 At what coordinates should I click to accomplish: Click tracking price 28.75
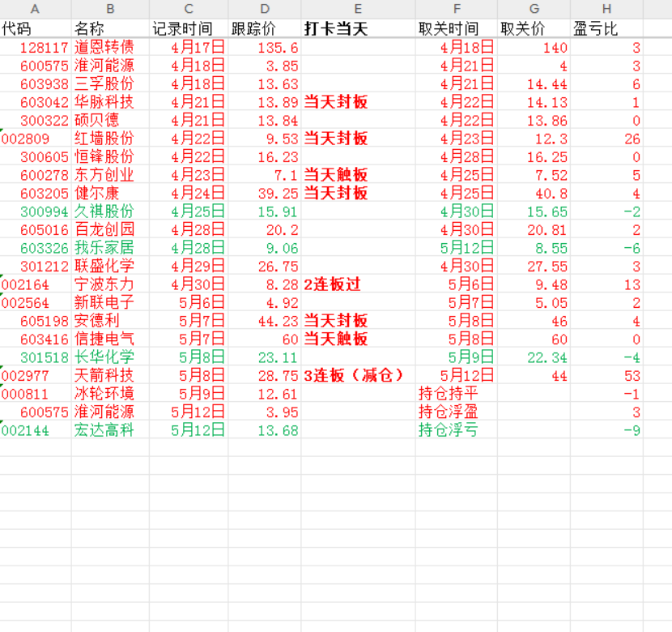click(x=265, y=375)
